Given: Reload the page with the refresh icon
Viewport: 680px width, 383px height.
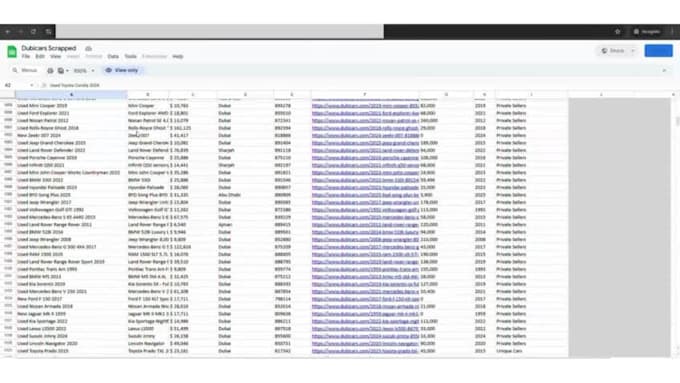Looking at the screenshot, I should [x=33, y=32].
